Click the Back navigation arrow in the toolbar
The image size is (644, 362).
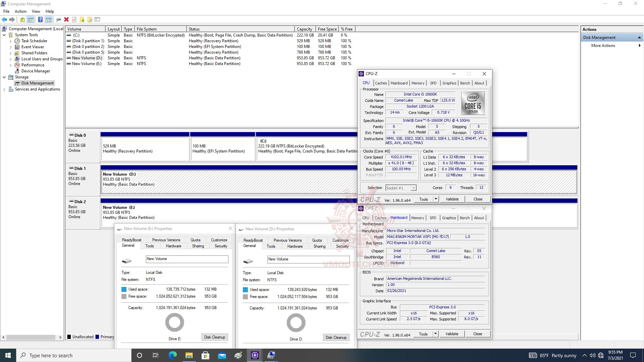click(x=4, y=19)
